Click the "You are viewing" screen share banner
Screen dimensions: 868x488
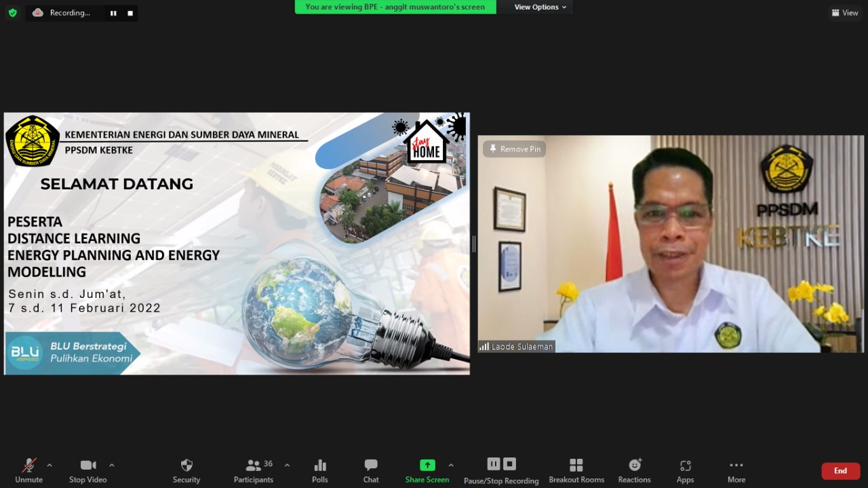click(395, 7)
